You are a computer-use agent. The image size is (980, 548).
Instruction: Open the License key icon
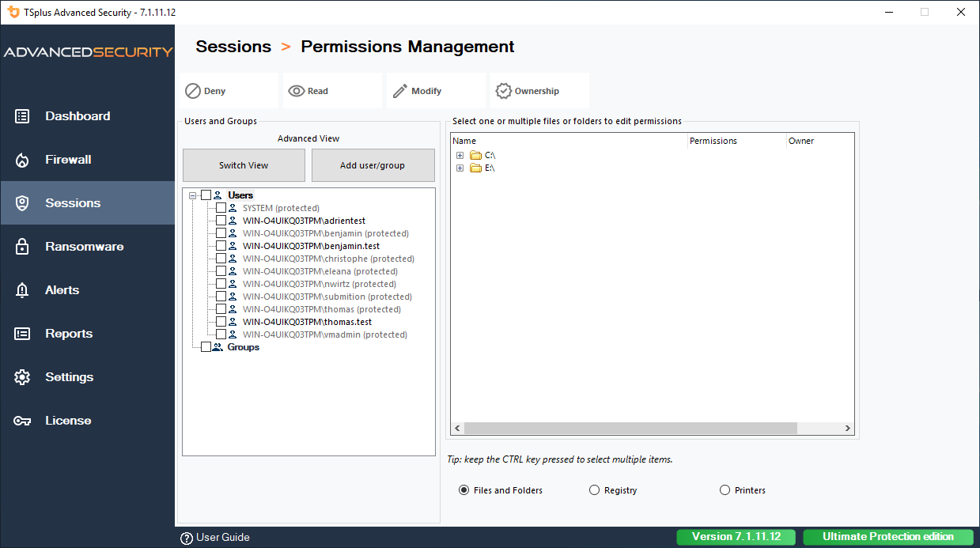point(22,421)
